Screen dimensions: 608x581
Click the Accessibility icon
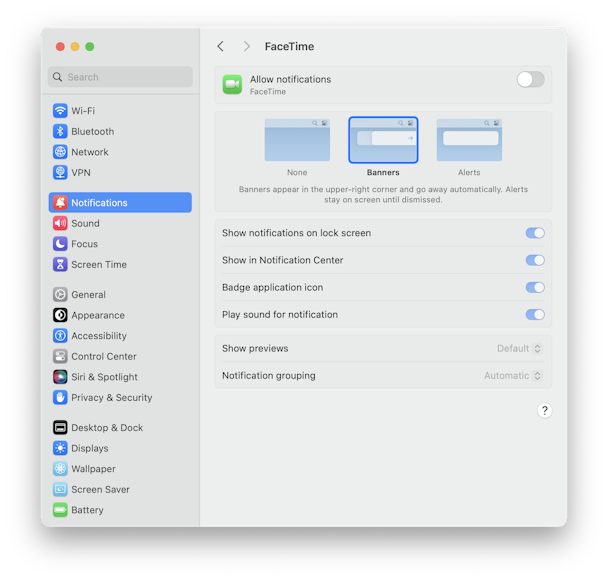pos(60,335)
